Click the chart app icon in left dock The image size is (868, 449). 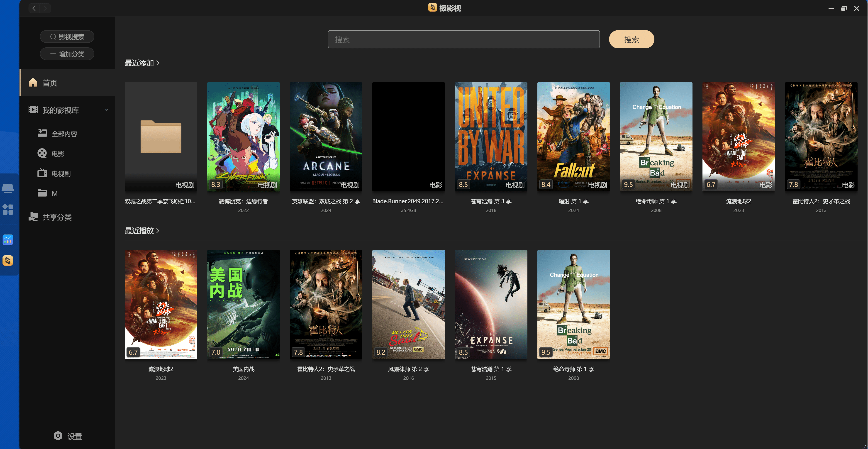tap(8, 240)
